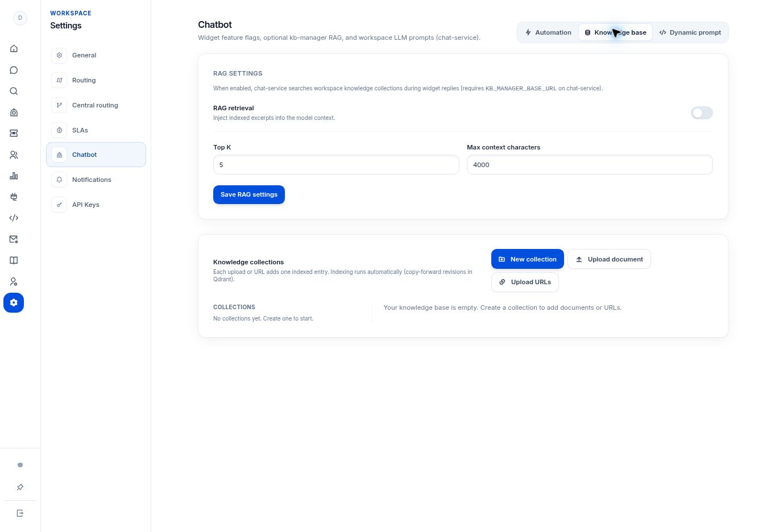Open the code brackets icon in left rail
Viewport: 775px width, 532px height.
[14, 218]
